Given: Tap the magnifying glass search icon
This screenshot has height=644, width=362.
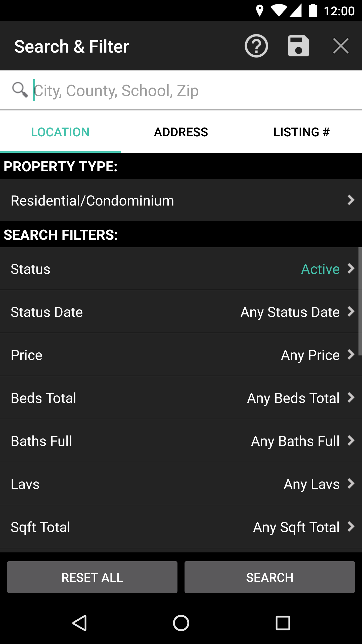Looking at the screenshot, I should (20, 90).
